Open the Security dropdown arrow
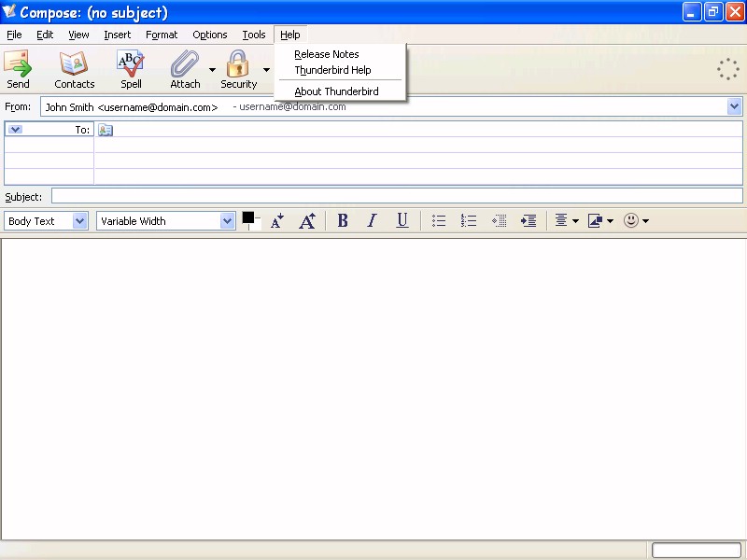 266,70
